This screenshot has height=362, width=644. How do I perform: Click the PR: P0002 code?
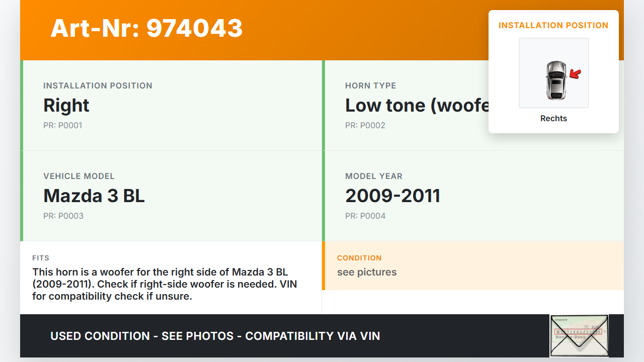[365, 126]
